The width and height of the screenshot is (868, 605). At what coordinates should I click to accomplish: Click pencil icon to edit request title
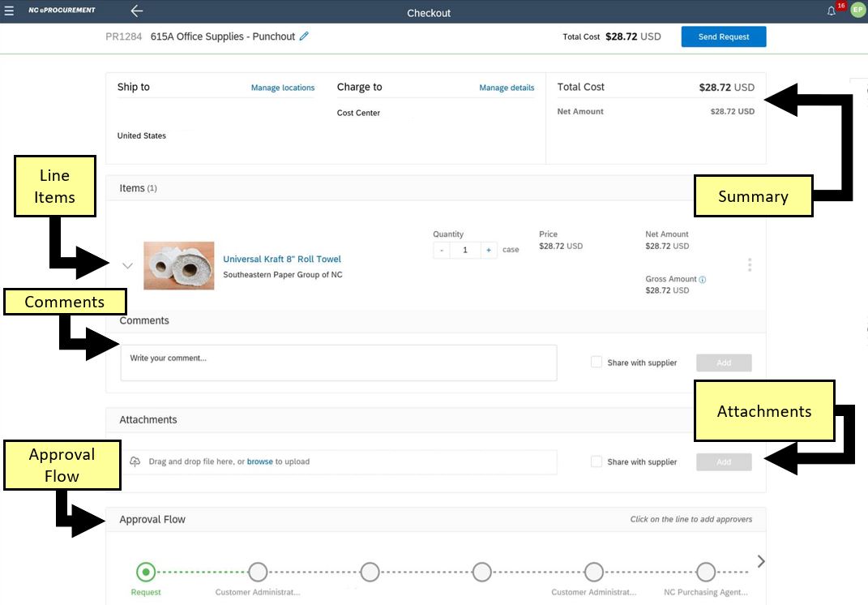304,36
